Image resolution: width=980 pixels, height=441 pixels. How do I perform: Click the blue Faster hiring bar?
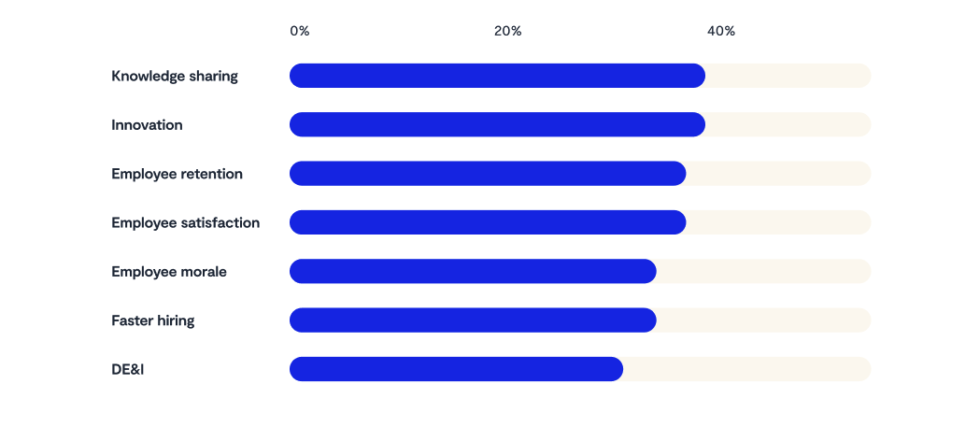[473, 320]
